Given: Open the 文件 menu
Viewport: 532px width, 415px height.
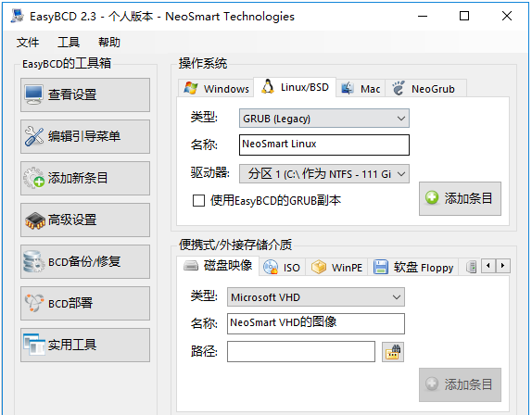Looking at the screenshot, I should 28,43.
